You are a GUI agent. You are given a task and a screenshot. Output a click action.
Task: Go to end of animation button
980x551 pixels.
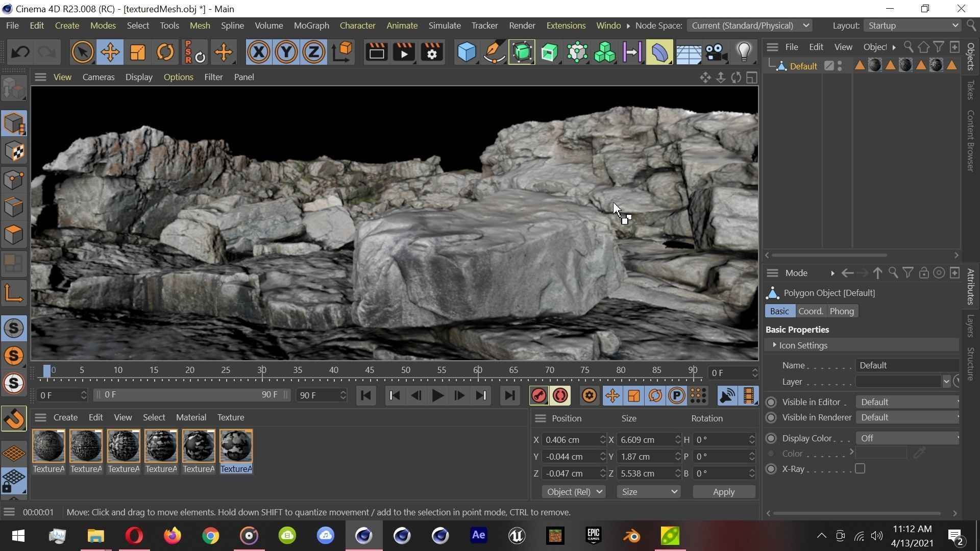(x=509, y=395)
